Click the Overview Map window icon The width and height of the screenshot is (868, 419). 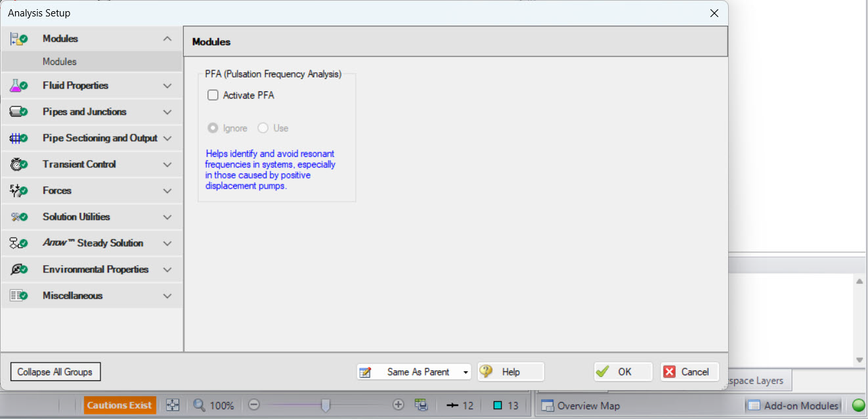coord(548,406)
